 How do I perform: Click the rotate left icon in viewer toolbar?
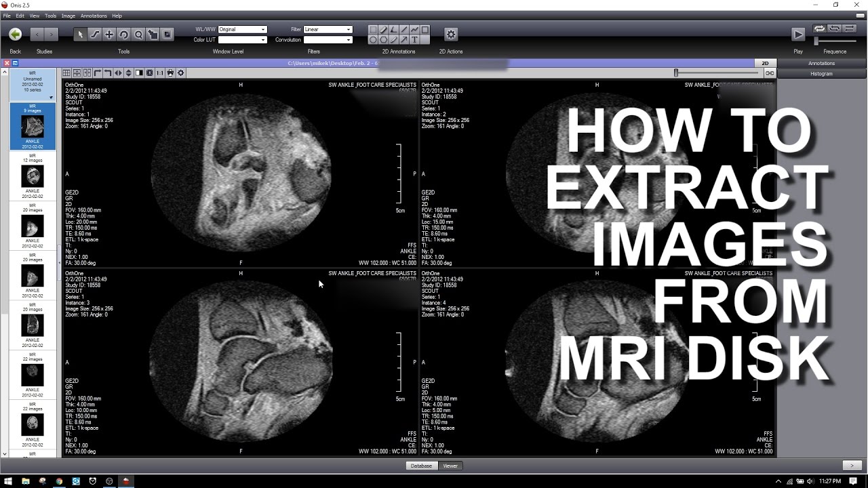coord(108,73)
